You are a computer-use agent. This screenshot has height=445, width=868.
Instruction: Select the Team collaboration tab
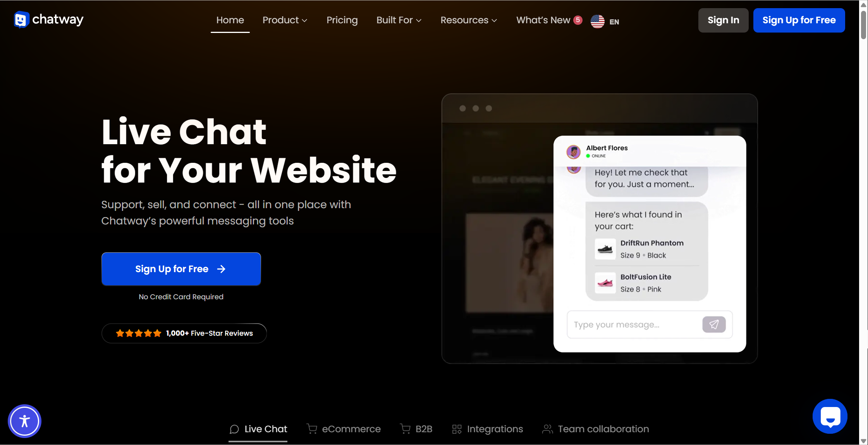pyautogui.click(x=595, y=429)
